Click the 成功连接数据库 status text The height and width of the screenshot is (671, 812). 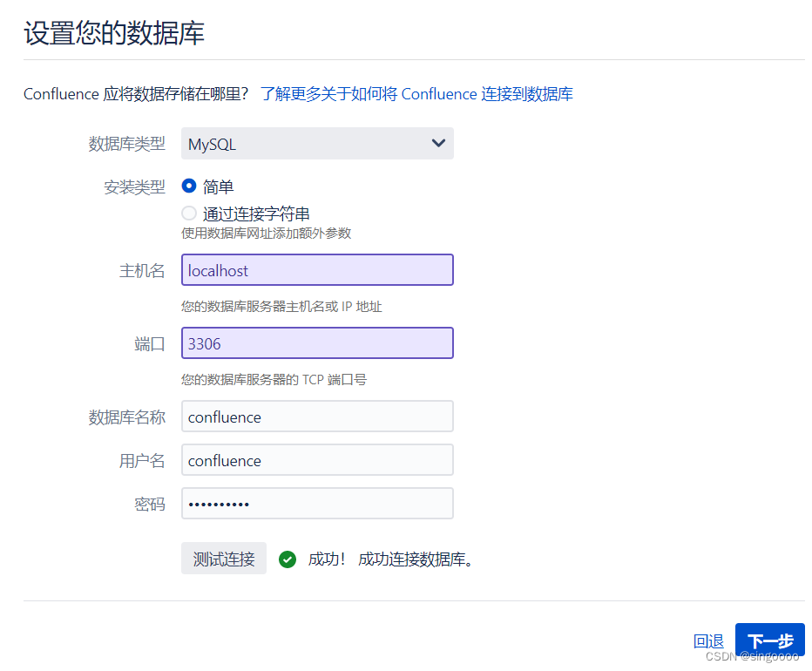(x=416, y=559)
